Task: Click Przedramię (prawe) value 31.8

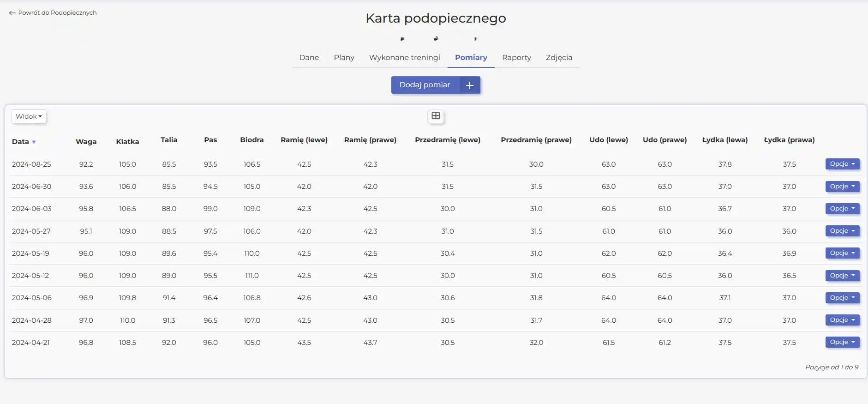Action: tap(536, 298)
